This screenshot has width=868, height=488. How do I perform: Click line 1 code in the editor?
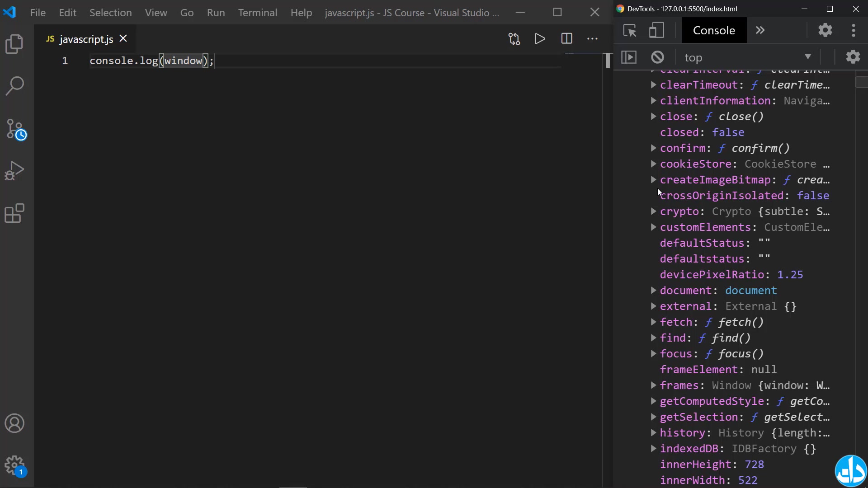(x=152, y=61)
